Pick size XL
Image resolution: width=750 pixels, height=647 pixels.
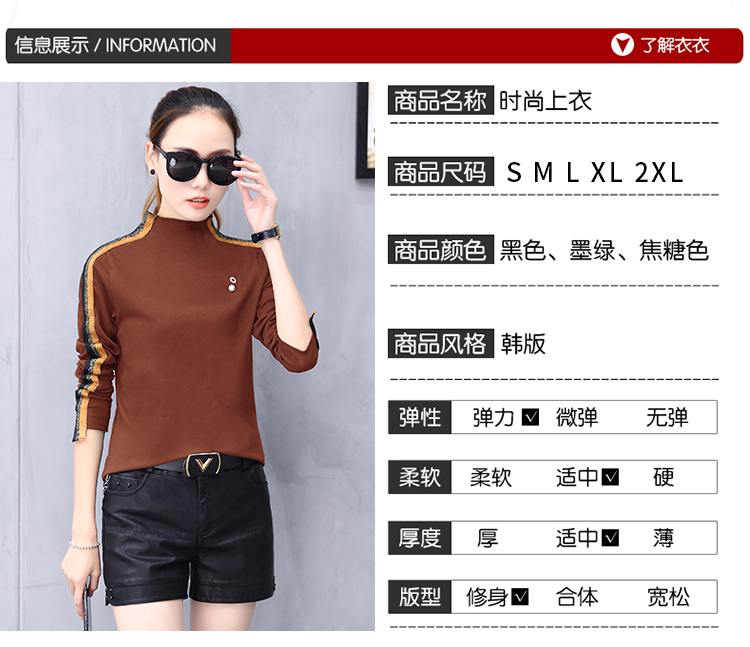coord(607,173)
